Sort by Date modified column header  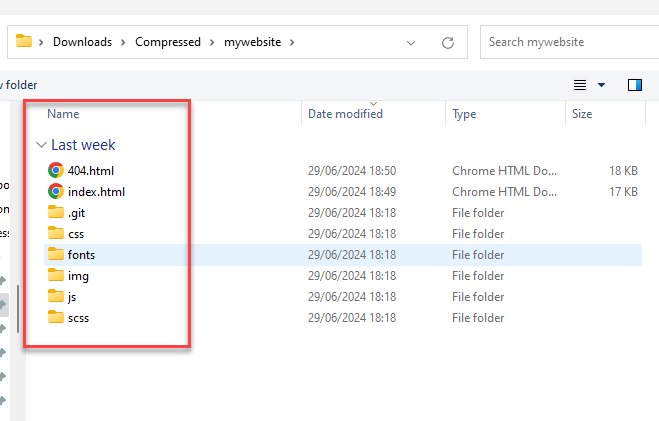345,114
